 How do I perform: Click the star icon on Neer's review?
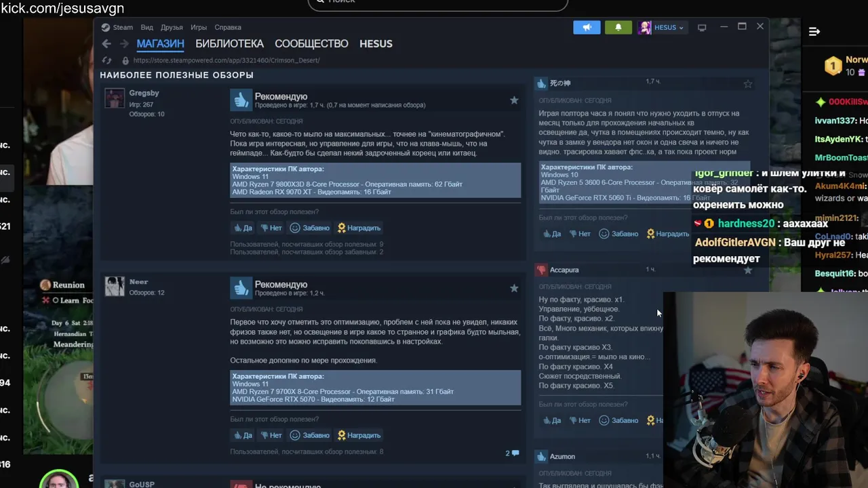click(x=514, y=288)
